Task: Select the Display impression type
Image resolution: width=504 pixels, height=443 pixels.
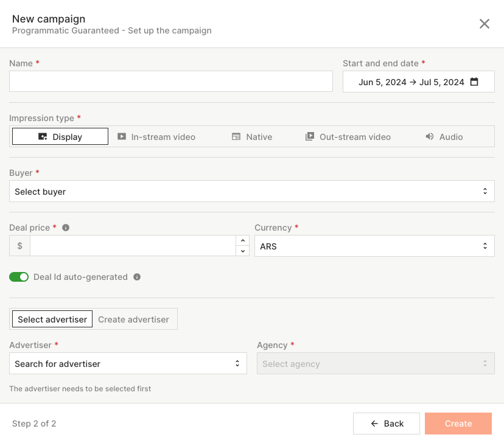Action: tap(60, 137)
